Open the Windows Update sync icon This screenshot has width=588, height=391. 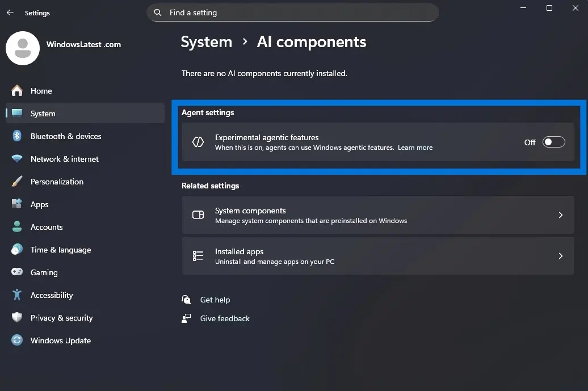click(x=17, y=340)
